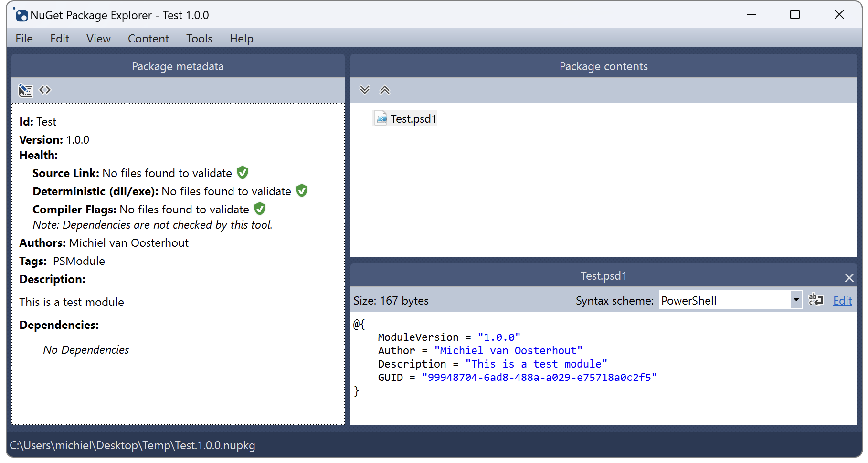Click the package path in status bar

pyautogui.click(x=132, y=445)
